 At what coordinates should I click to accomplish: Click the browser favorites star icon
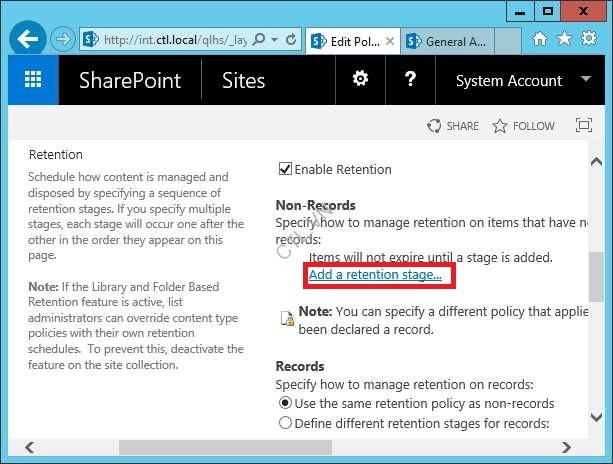click(x=566, y=40)
